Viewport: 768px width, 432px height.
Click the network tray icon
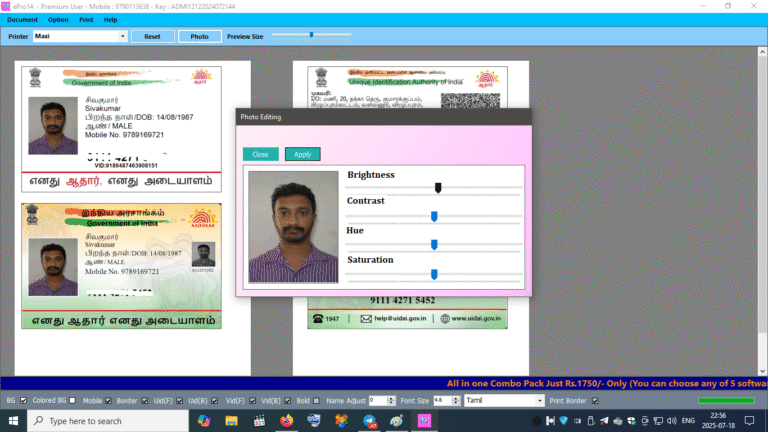658,421
